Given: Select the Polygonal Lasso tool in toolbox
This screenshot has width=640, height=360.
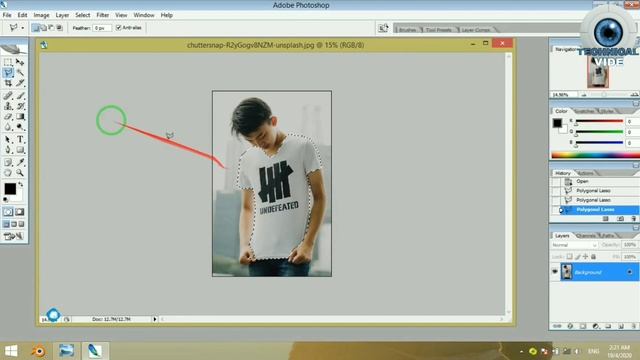Looking at the screenshot, I should click(x=8, y=73).
